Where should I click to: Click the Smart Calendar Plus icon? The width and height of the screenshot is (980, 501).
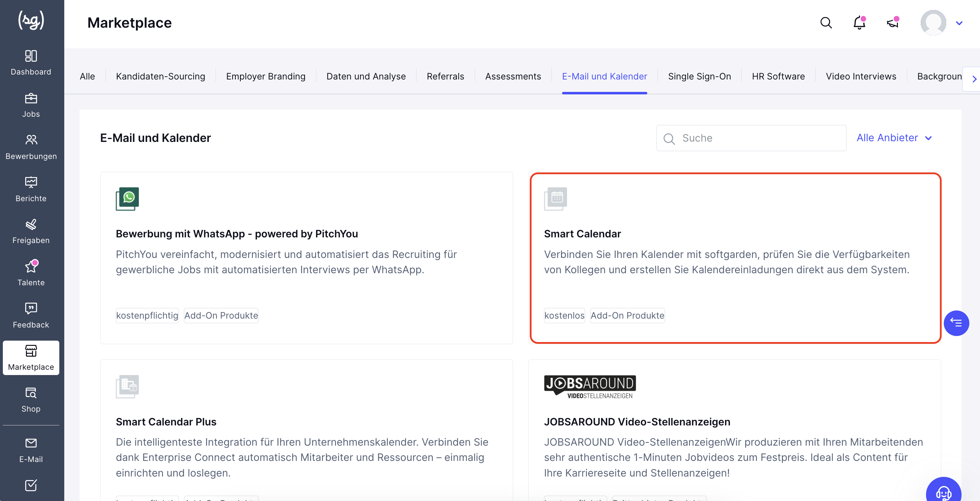pos(127,387)
